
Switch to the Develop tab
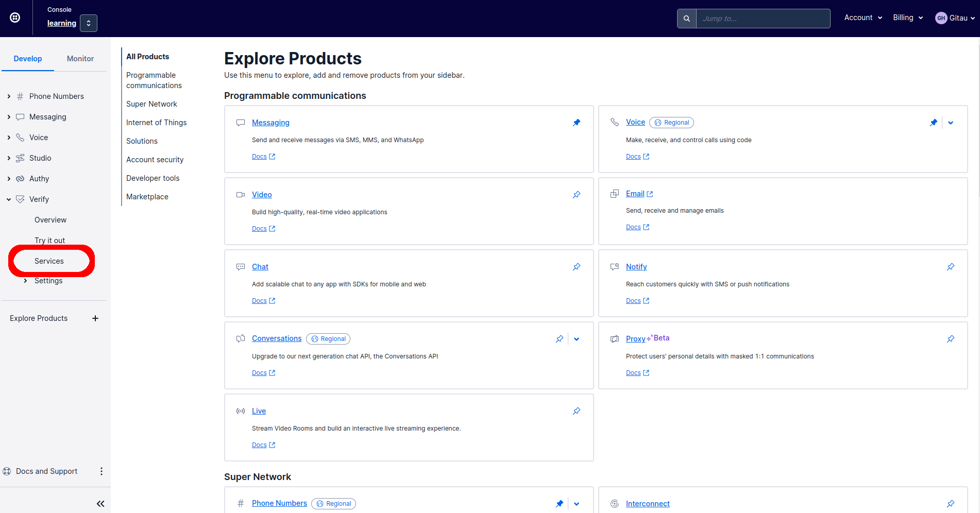pos(28,59)
